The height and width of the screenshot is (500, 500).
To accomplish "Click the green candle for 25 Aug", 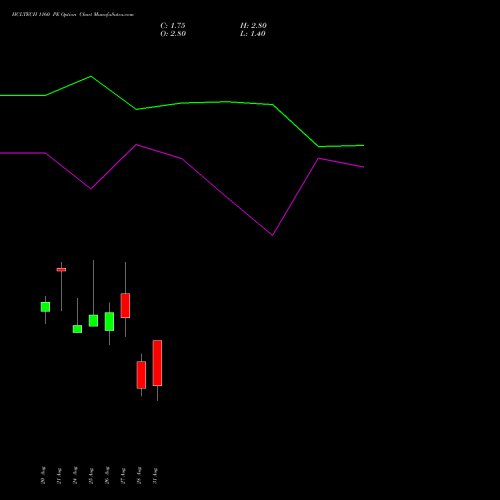I will pyautogui.click(x=93, y=321).
